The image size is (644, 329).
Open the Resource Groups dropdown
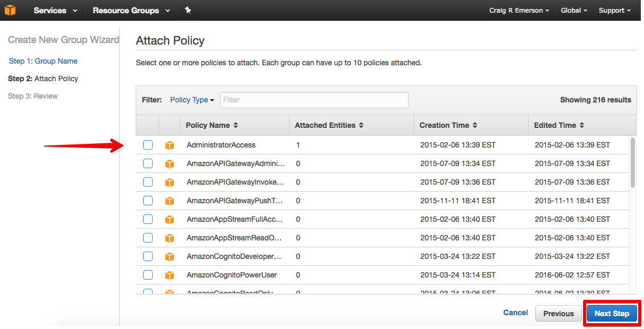coord(131,11)
